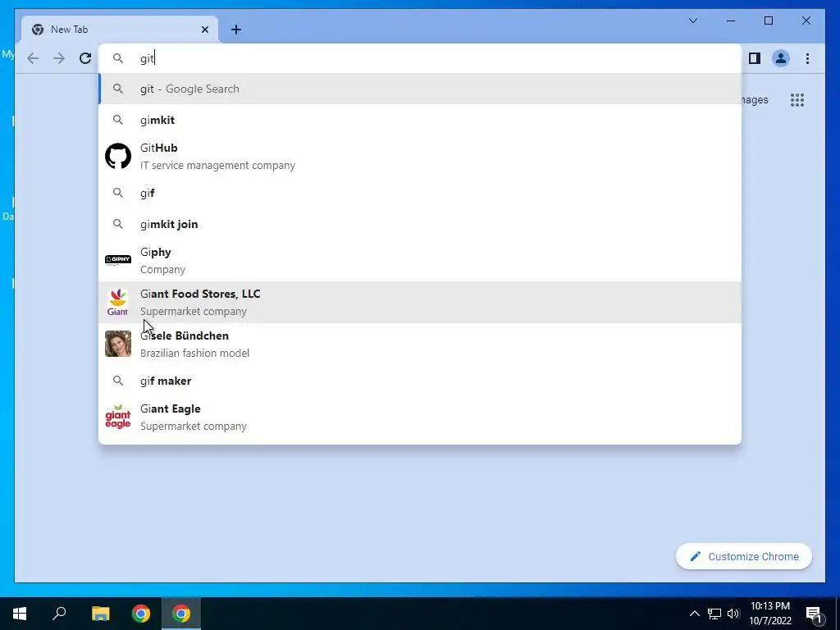Select the Giant Eagle suggestion
Viewport: 840px width, 630px height.
point(420,417)
